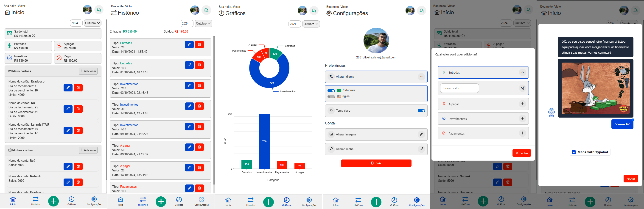Open chat assistant icon on Configurações screen header
Screen dimensions: 644x209
(422, 11)
